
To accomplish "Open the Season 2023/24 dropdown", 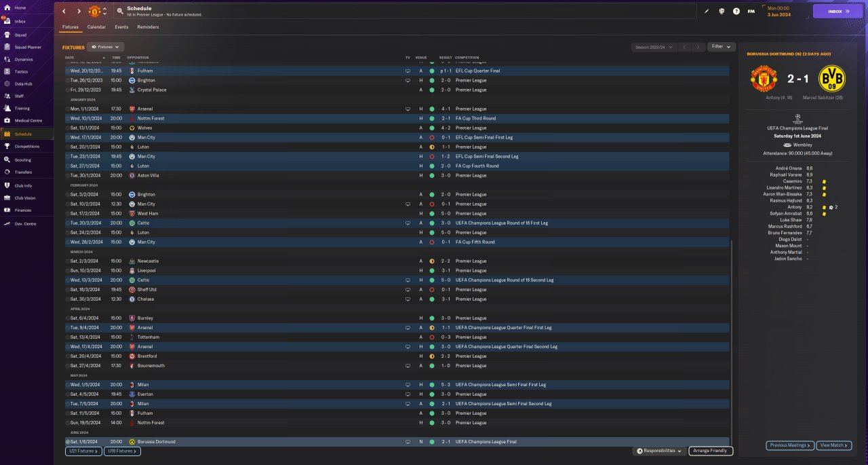I will point(654,47).
